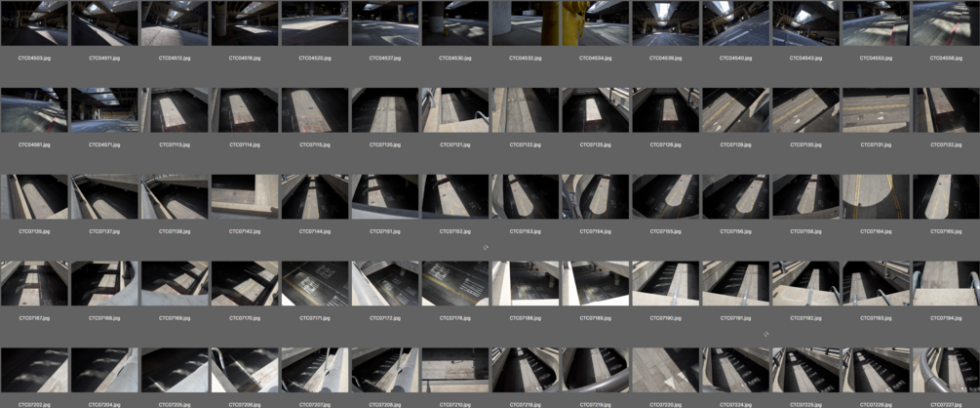The height and width of the screenshot is (408, 980).
Task: Select the CTC07169.jpg thumbnail
Action: tap(175, 283)
